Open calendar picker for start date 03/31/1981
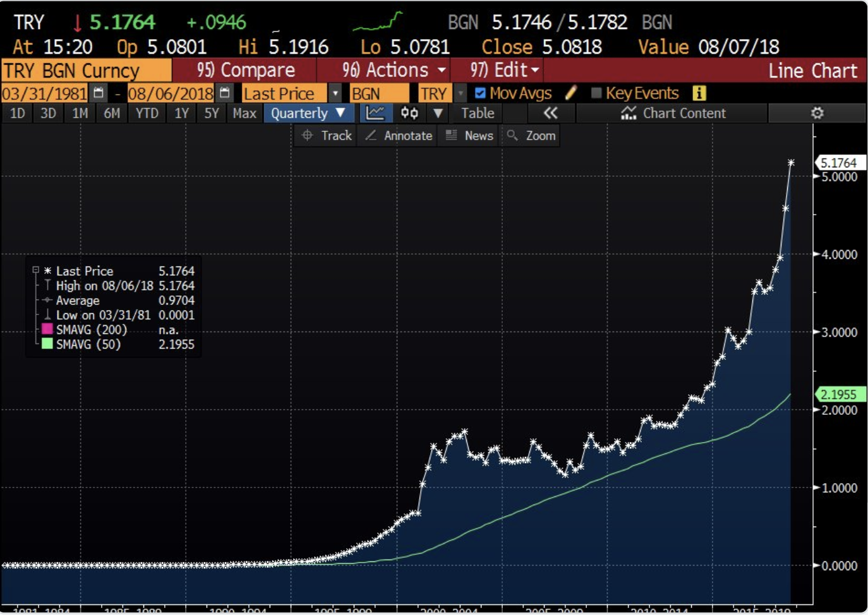The width and height of the screenshot is (868, 615). pos(99,93)
